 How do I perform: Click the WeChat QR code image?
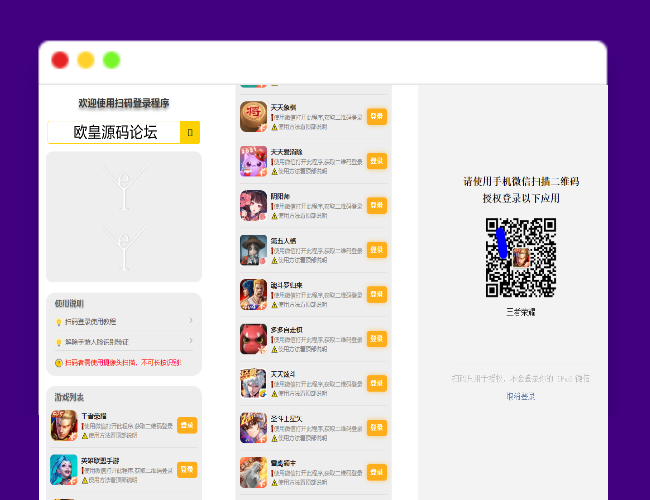pyautogui.click(x=521, y=257)
